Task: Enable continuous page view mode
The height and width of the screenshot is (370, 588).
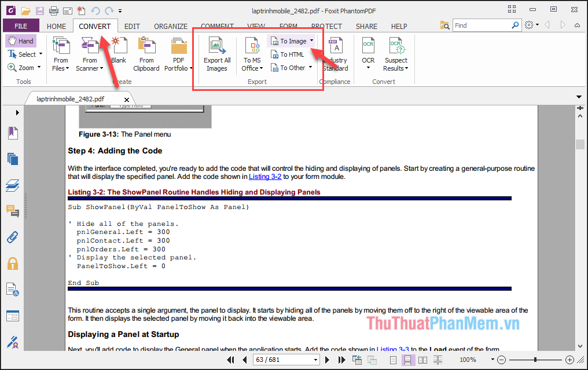Action: [407, 360]
